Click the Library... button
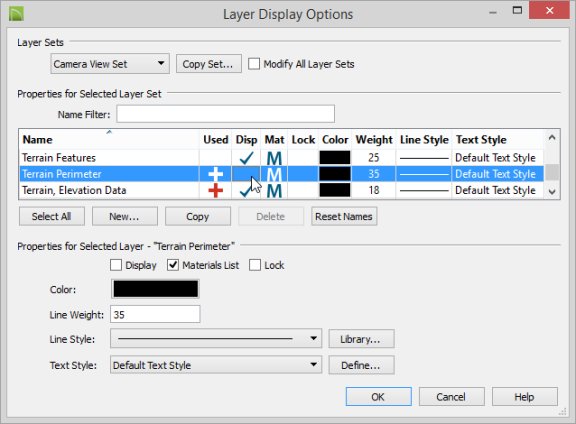 (x=361, y=339)
